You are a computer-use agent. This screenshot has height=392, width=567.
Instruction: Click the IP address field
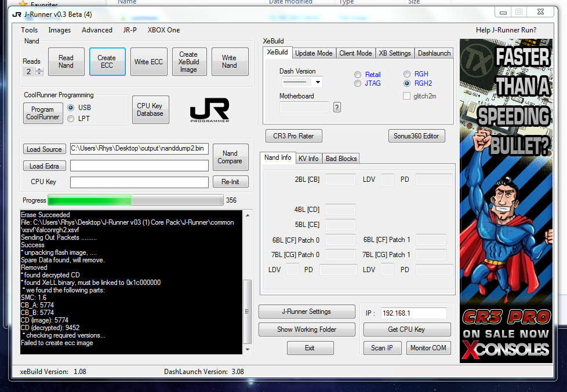(x=414, y=313)
